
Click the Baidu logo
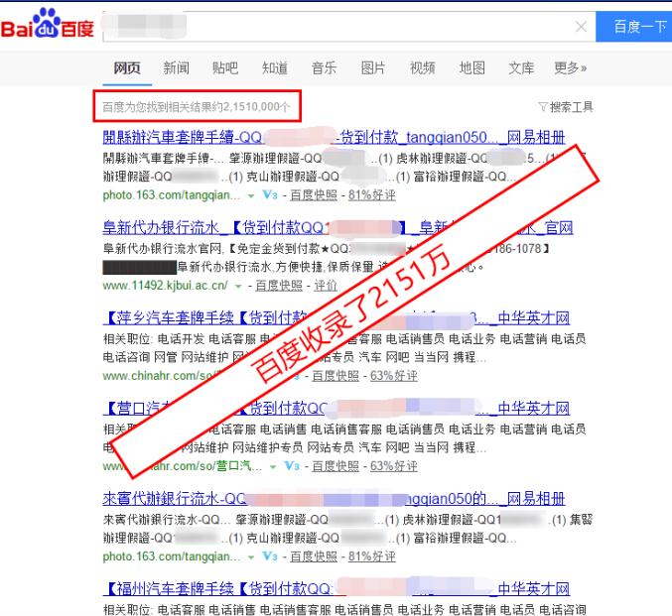[48, 25]
